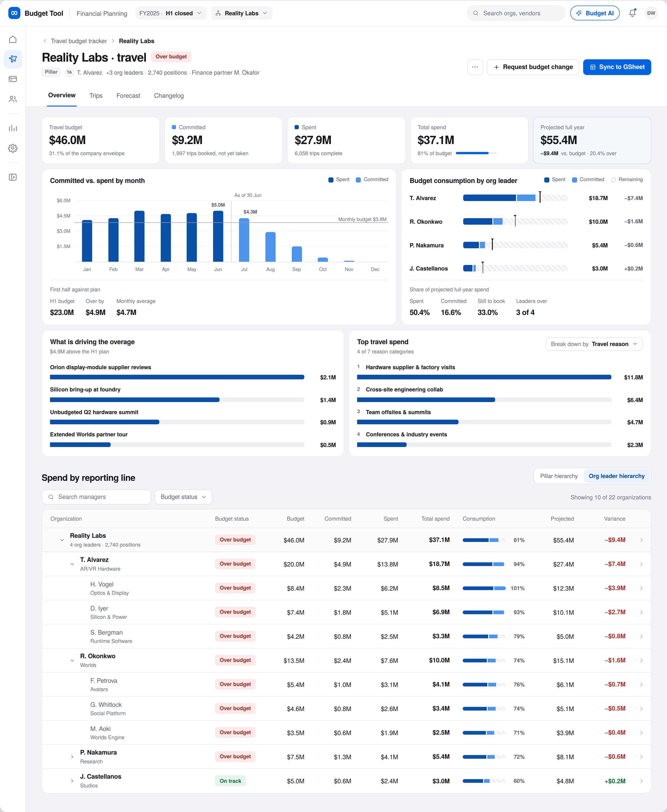Open row arrow for J. Castellanos row

click(641, 781)
